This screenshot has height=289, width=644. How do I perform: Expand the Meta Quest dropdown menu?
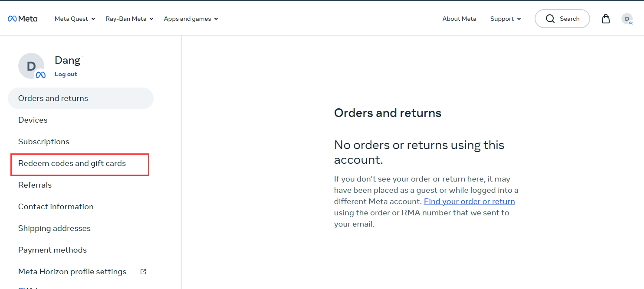click(75, 19)
